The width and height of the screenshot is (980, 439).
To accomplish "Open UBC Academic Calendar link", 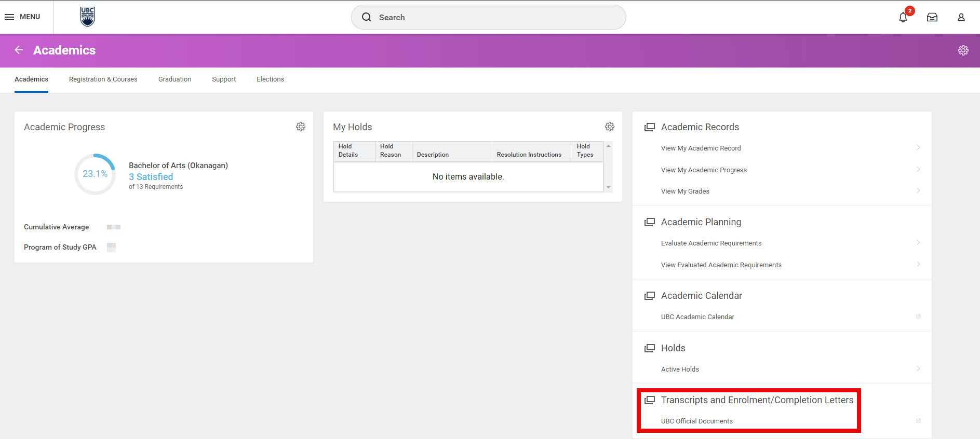I will [x=697, y=317].
